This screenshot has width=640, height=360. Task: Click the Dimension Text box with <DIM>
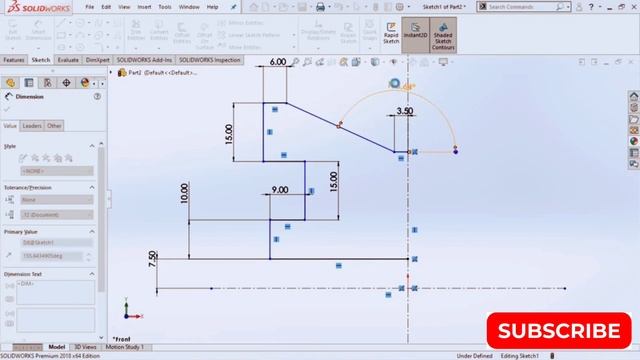pyautogui.click(x=56, y=292)
